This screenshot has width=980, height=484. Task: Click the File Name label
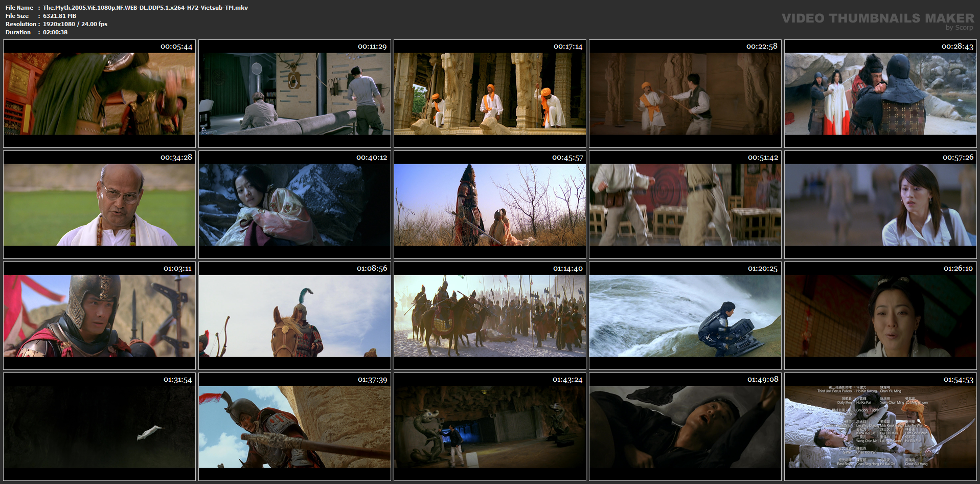pyautogui.click(x=19, y=8)
